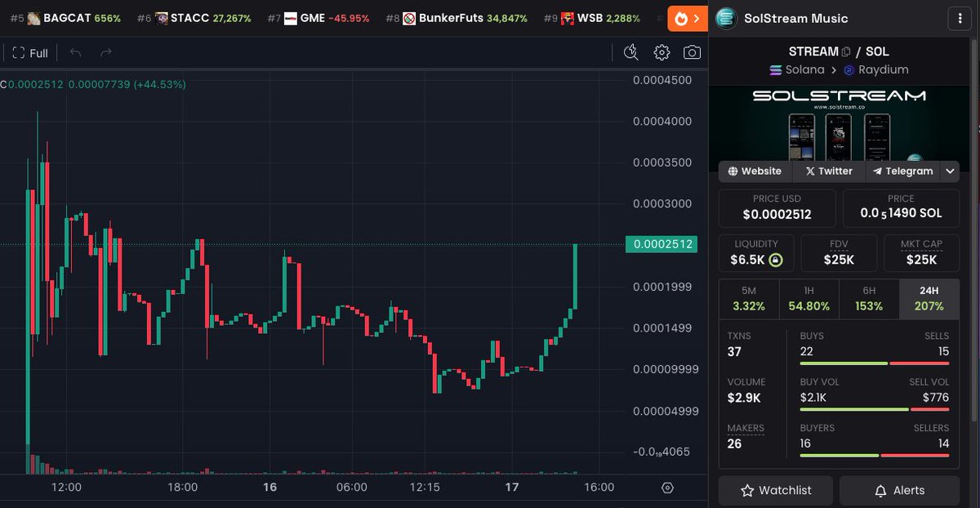
Task: Open the project Telegram link
Action: [x=902, y=172]
